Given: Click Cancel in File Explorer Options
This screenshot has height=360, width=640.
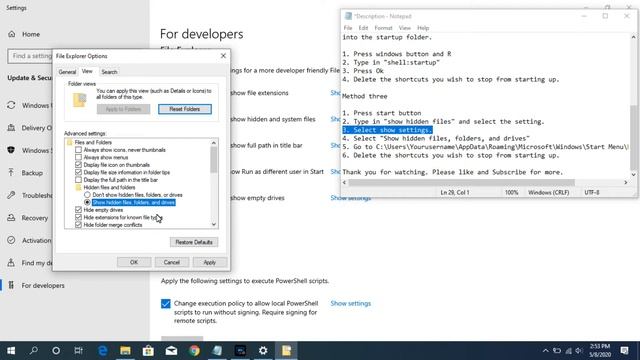Looking at the screenshot, I should point(172,262).
